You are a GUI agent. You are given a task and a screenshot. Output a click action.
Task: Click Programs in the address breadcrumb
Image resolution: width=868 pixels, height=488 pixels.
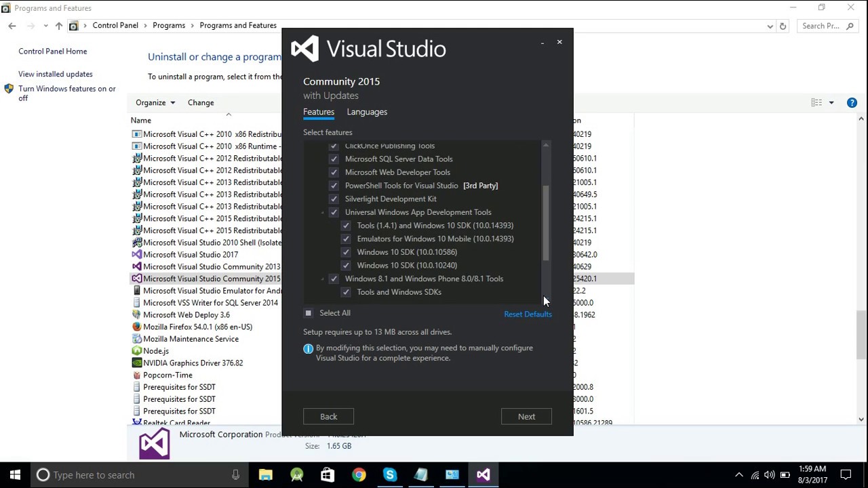point(169,26)
